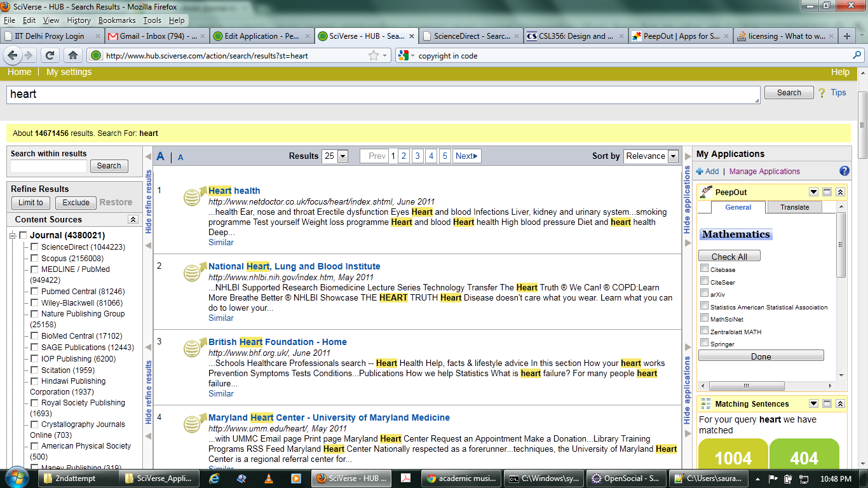Open the globe icon of Heart health result
This screenshot has height=488, width=868.
click(x=194, y=196)
